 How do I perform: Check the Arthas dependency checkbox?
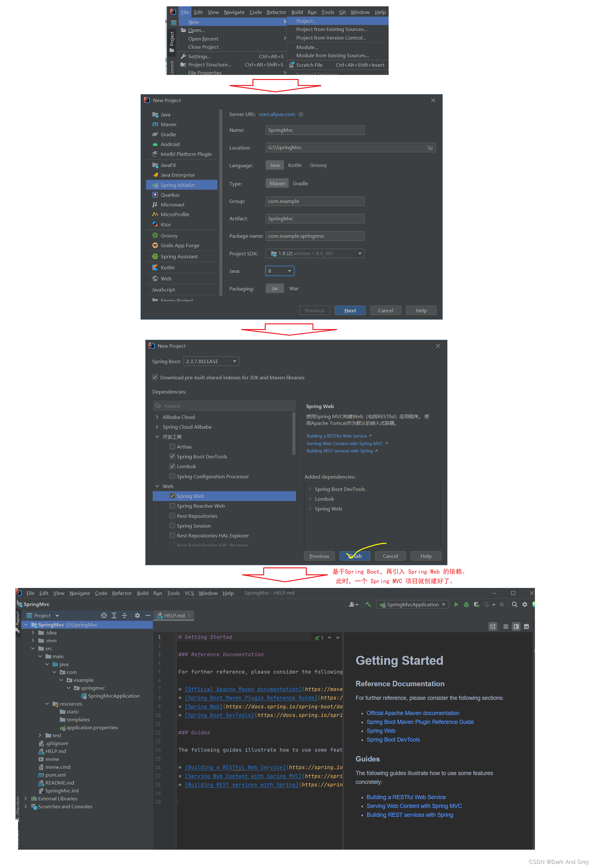[x=173, y=446]
